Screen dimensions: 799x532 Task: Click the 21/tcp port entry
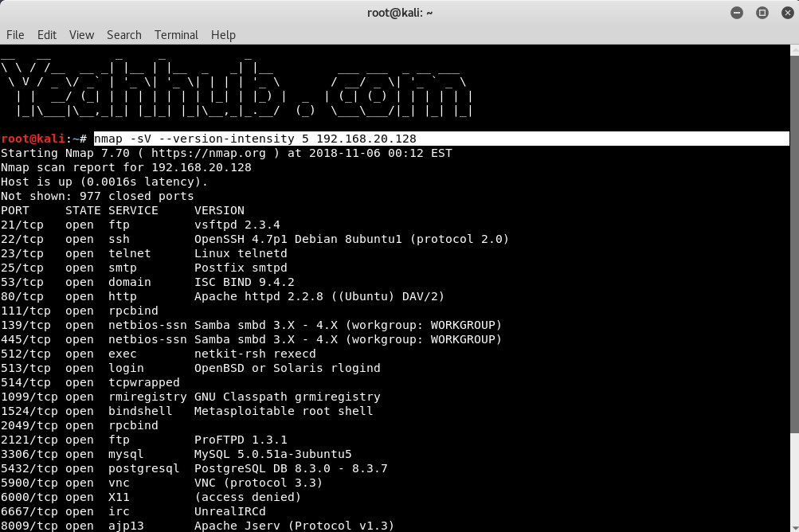coord(22,225)
